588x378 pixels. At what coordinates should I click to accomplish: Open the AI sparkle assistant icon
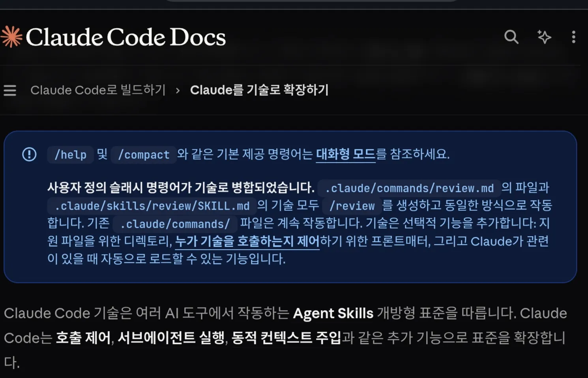pyautogui.click(x=544, y=37)
